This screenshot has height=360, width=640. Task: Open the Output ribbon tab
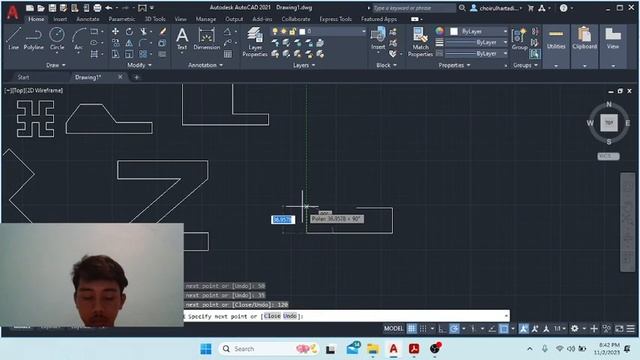click(x=234, y=19)
